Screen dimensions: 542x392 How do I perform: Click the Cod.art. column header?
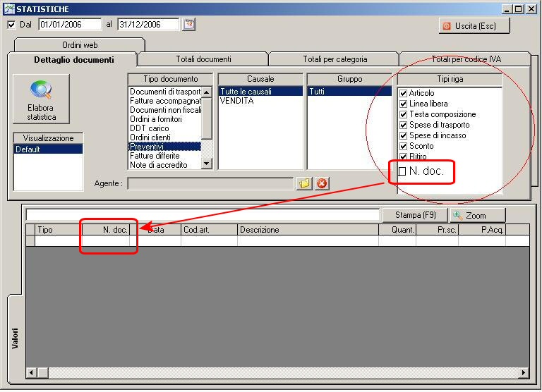tap(209, 230)
